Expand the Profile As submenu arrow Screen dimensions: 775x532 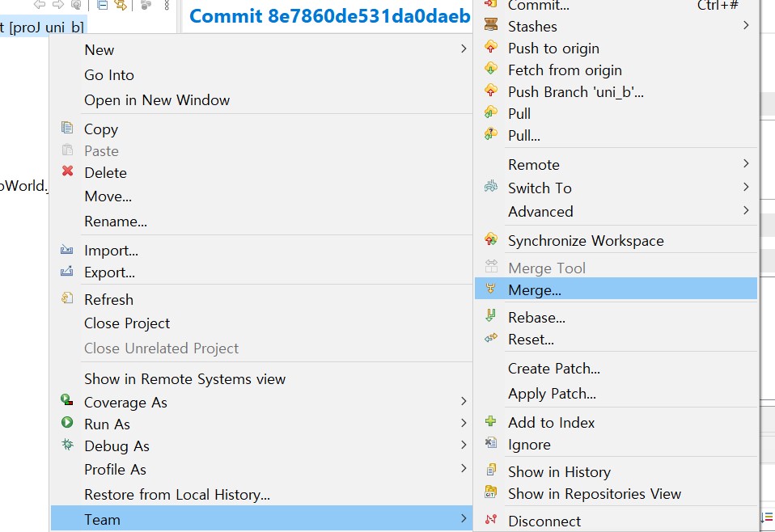[x=464, y=468]
